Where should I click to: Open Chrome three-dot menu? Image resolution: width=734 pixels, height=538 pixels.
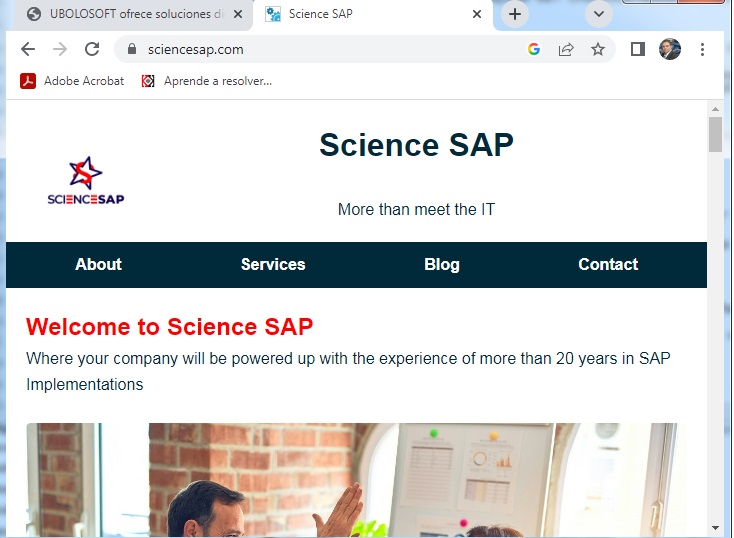703,49
